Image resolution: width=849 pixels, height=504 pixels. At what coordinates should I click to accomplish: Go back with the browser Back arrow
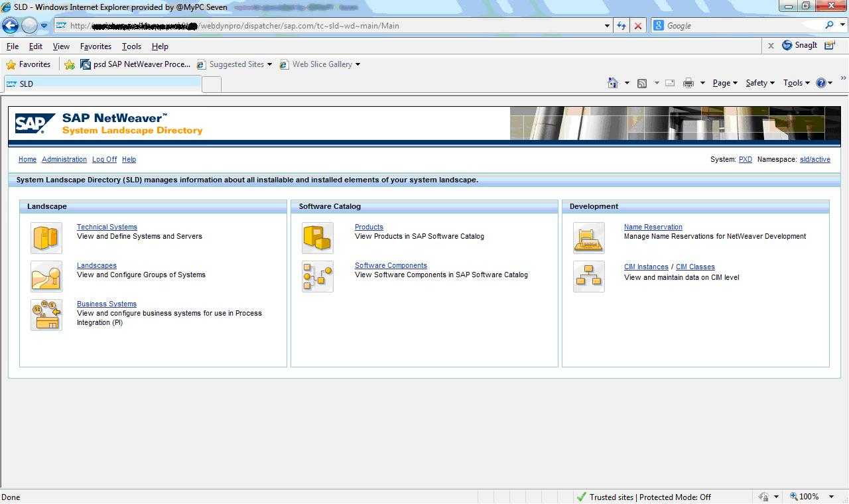(x=10, y=26)
